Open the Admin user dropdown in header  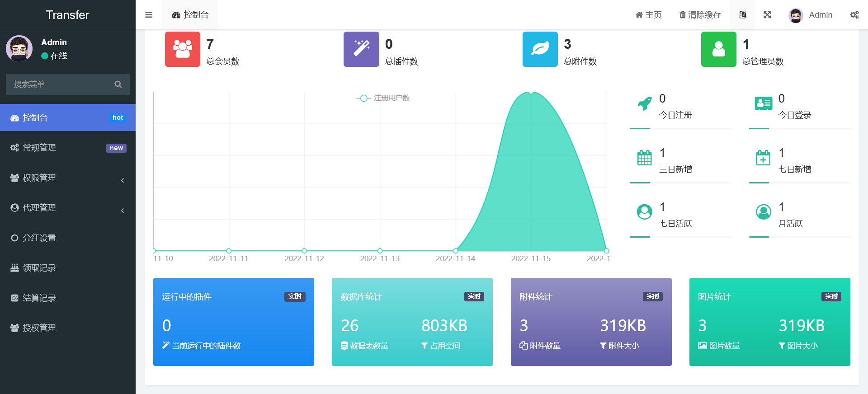pos(811,15)
